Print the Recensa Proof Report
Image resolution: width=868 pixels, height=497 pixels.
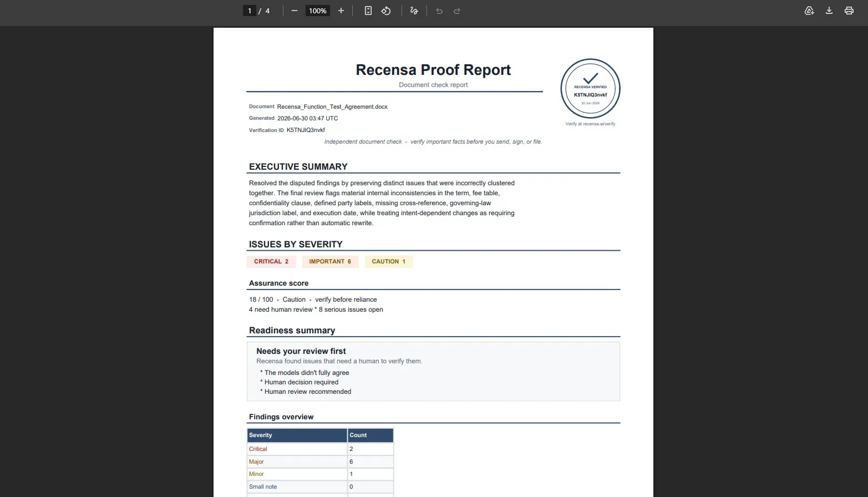click(x=849, y=11)
